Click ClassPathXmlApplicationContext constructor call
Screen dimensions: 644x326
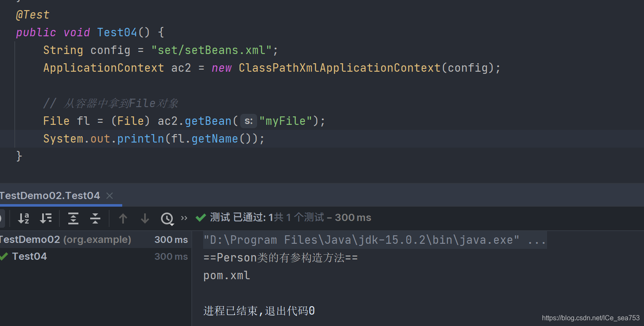[340, 68]
